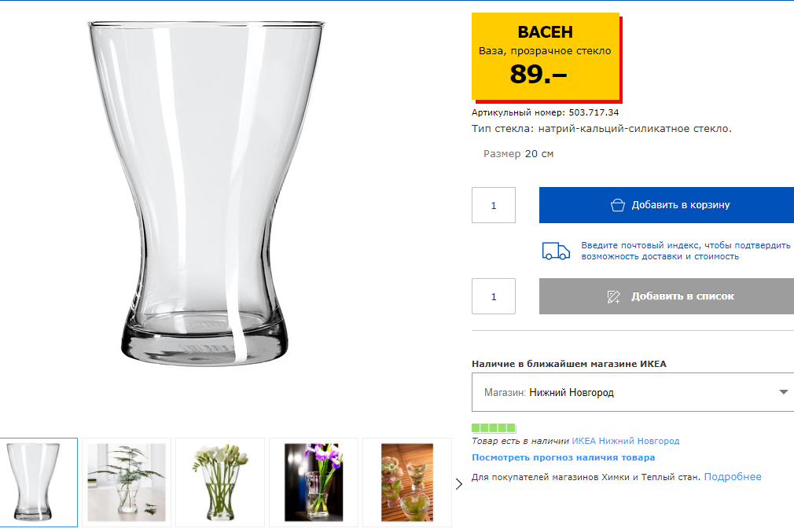Select the thumbnail with green fern
This screenshot has width=794, height=532.
click(x=127, y=482)
